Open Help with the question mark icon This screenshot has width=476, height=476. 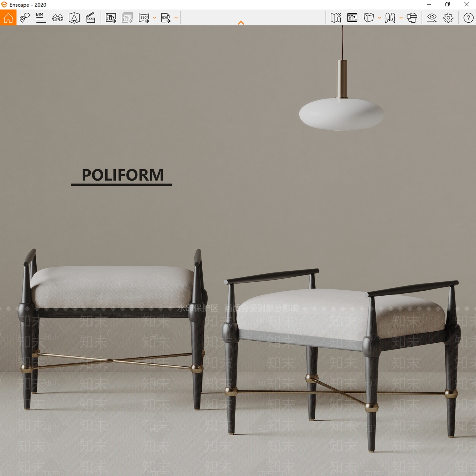pos(468,18)
